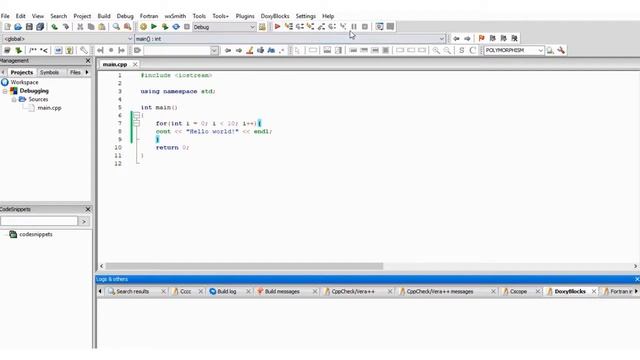Open the POLYMORPHISM dropdown
This screenshot has width=640, height=360.
(x=514, y=50)
